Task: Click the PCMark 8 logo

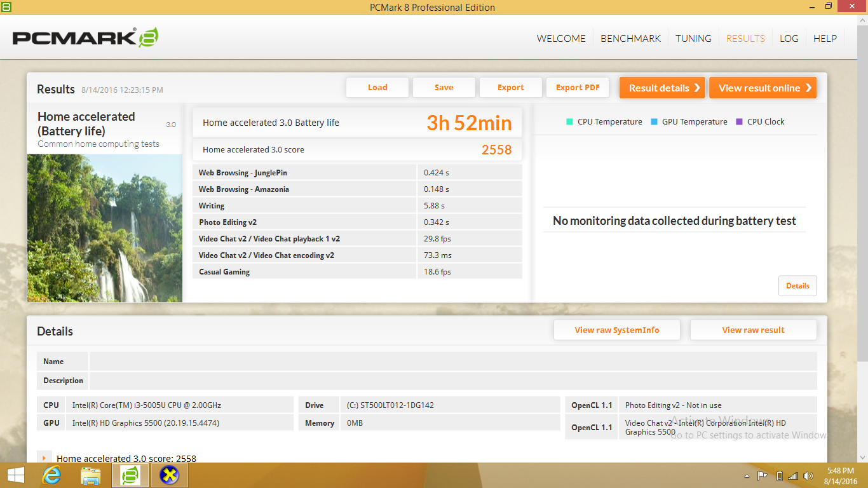Action: (x=85, y=37)
